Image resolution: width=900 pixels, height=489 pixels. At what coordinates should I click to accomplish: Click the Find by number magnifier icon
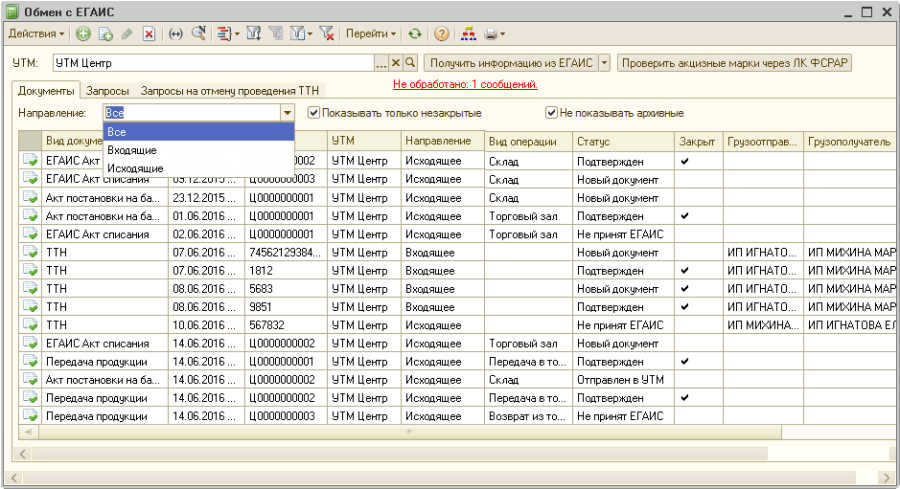[x=199, y=34]
